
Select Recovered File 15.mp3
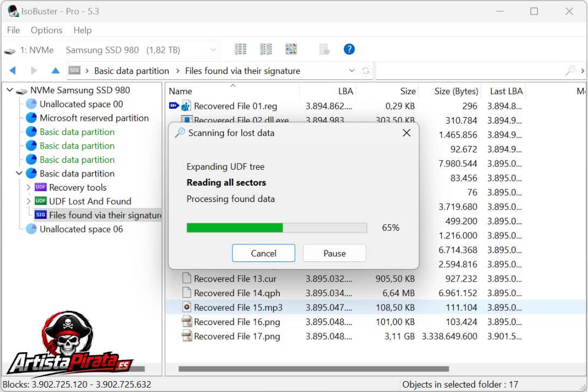point(238,307)
